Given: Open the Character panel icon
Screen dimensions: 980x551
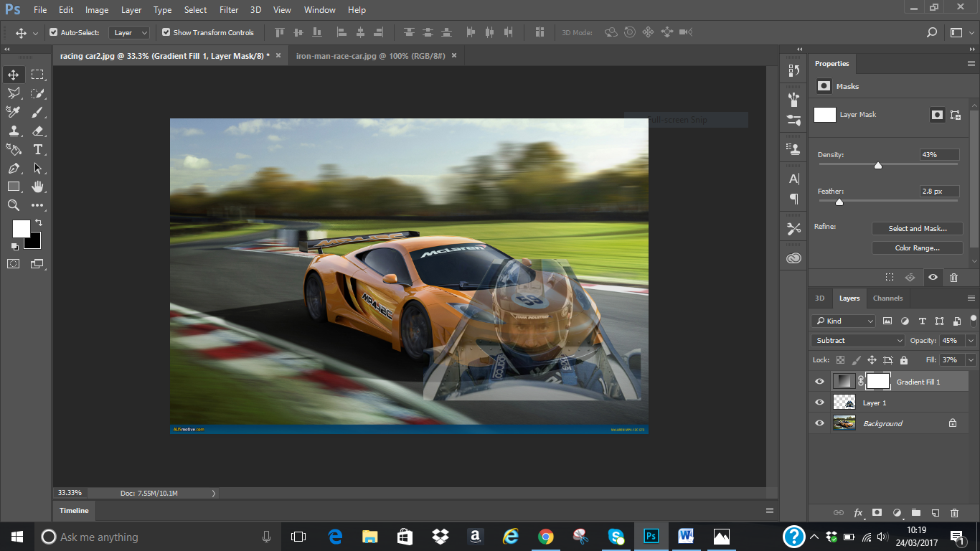Looking at the screenshot, I should [x=793, y=179].
